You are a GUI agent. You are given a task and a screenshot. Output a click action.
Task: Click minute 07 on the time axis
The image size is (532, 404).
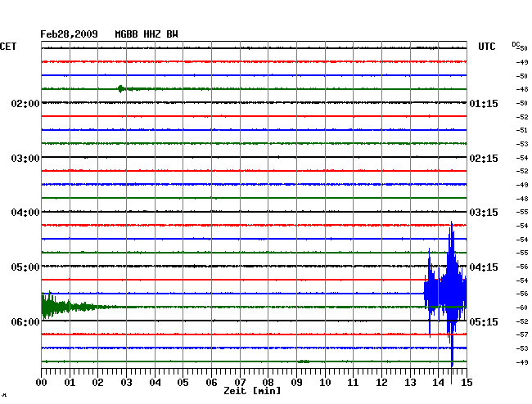click(x=240, y=382)
